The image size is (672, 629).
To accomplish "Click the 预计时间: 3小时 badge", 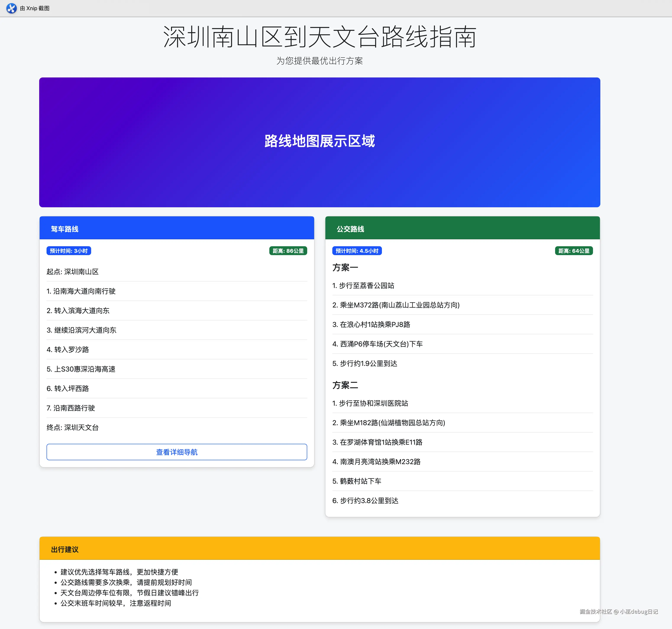I will tap(69, 251).
